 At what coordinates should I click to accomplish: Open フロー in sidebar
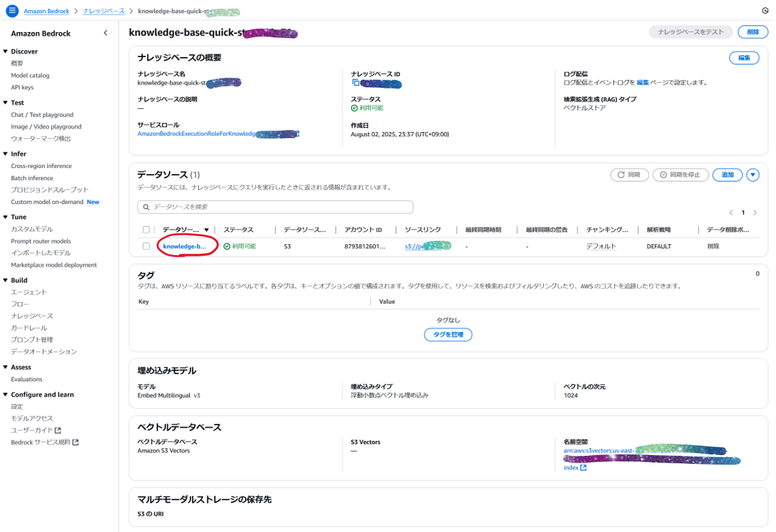20,304
